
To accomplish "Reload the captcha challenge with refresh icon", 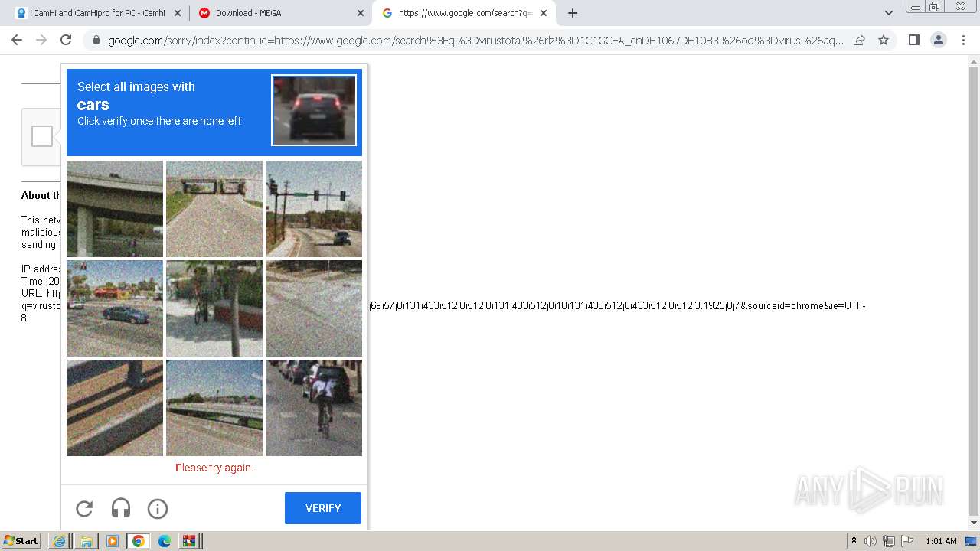I will coord(84,508).
